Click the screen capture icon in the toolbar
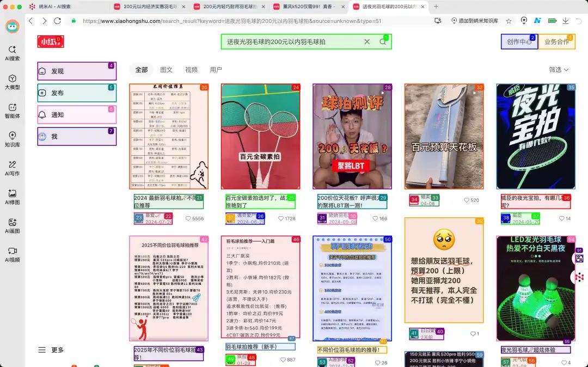Screen dimensions: 588x367 click(x=438, y=21)
